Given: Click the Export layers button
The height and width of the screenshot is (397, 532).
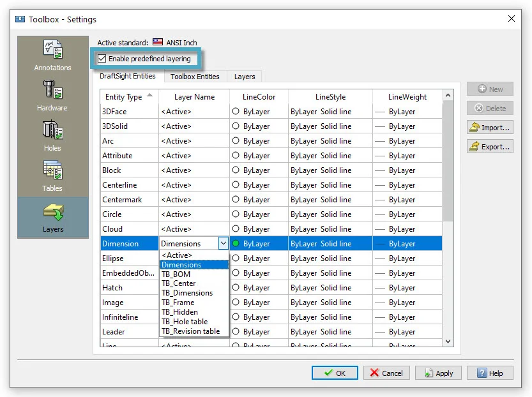Looking at the screenshot, I should 490,147.
